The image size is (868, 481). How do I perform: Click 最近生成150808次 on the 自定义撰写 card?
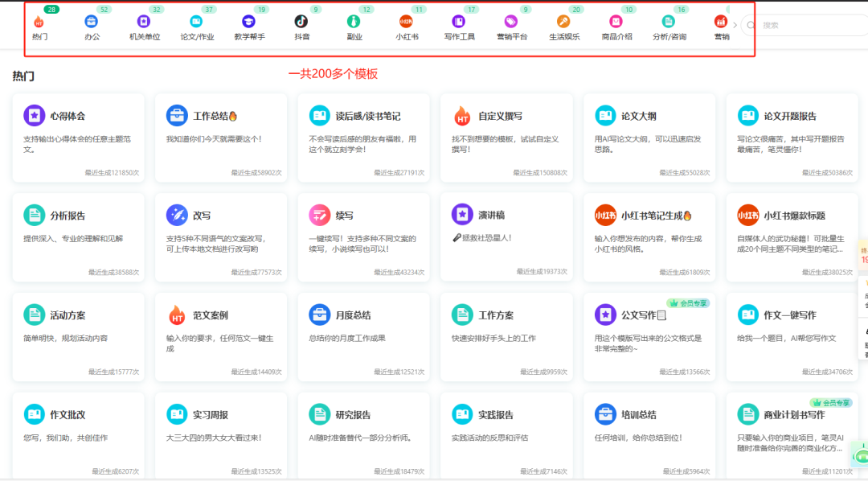point(540,173)
